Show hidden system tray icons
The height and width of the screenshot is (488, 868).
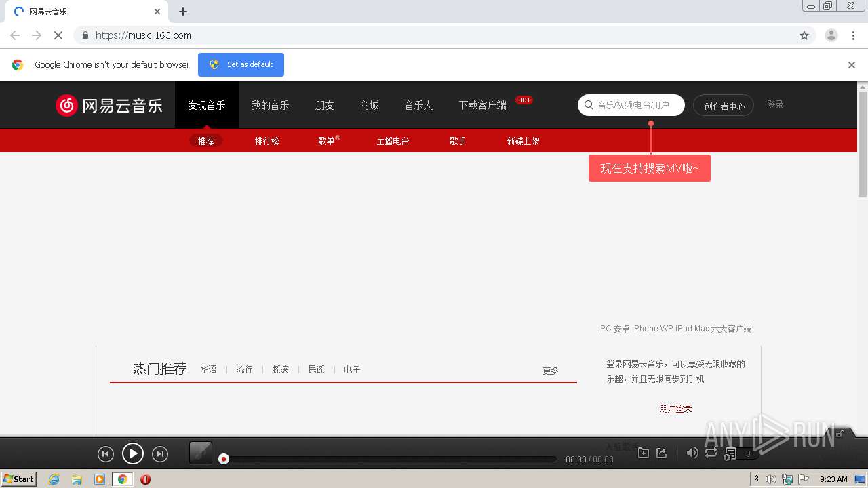pos(756,479)
